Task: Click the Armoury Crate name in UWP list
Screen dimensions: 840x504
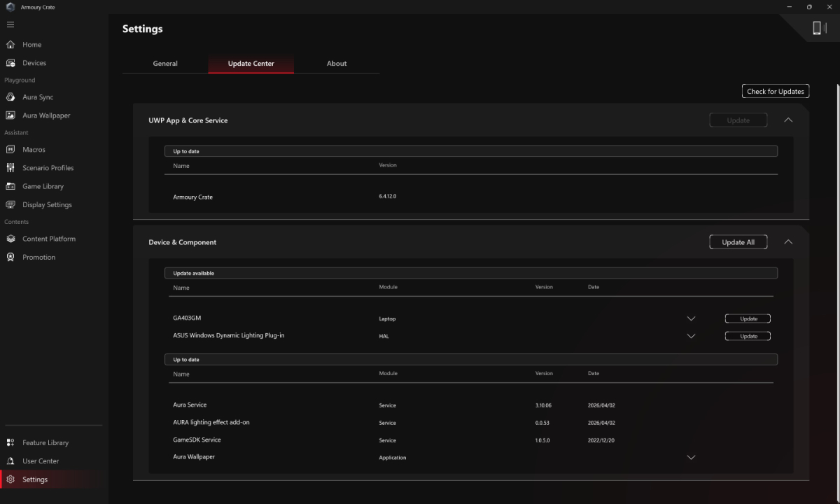Action: coord(192,197)
